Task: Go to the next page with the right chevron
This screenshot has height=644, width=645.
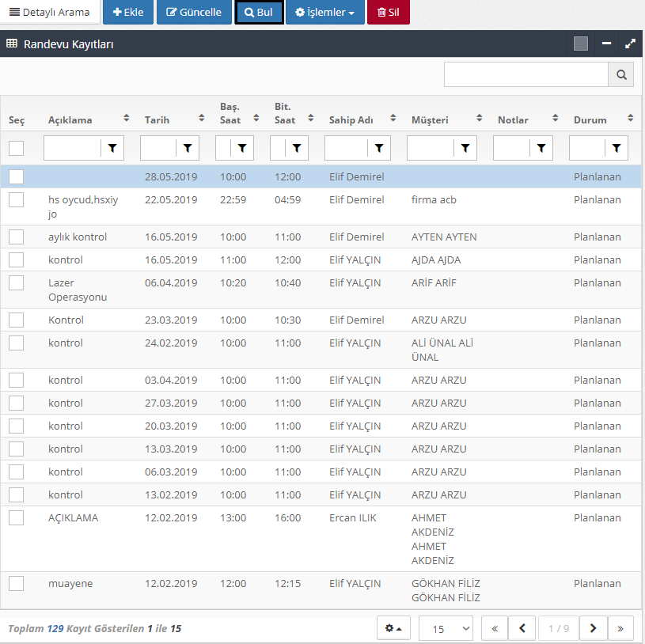Action: click(x=593, y=628)
